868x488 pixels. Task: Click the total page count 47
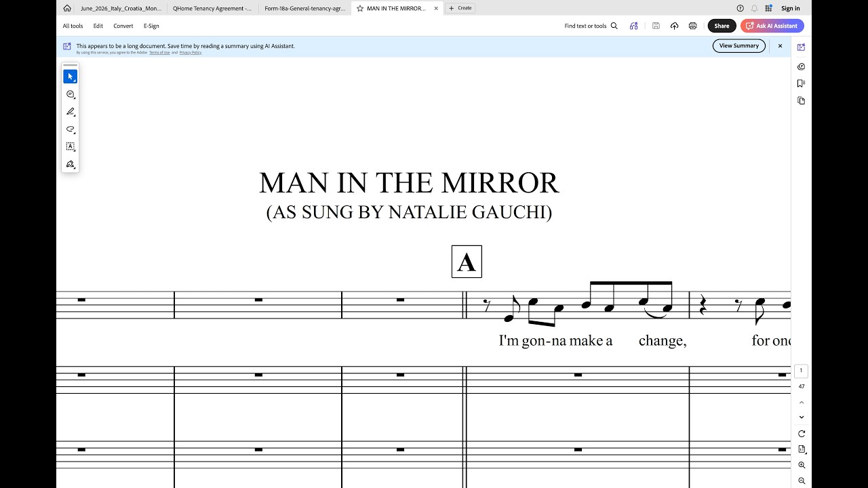tap(802, 386)
